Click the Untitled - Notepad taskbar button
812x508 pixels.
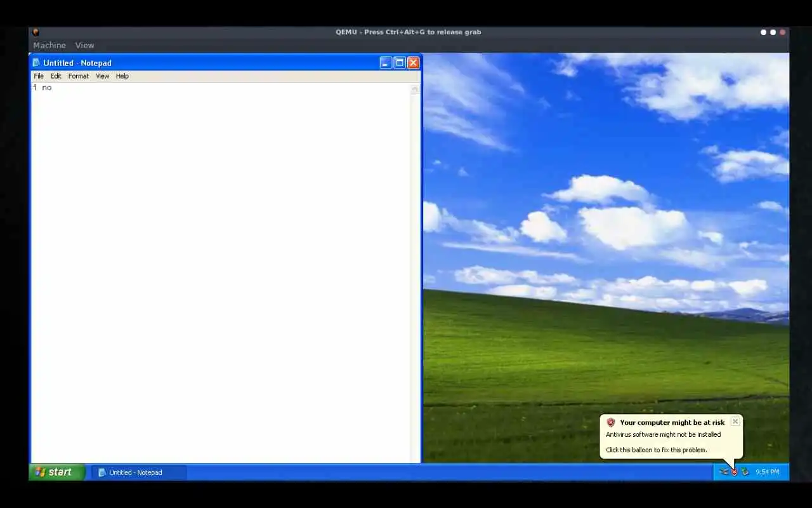139,472
